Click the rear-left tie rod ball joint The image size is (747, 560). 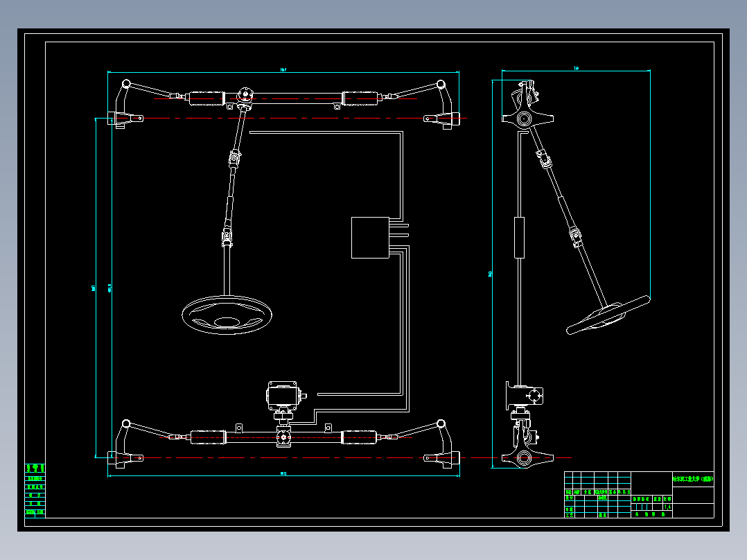coord(126,423)
